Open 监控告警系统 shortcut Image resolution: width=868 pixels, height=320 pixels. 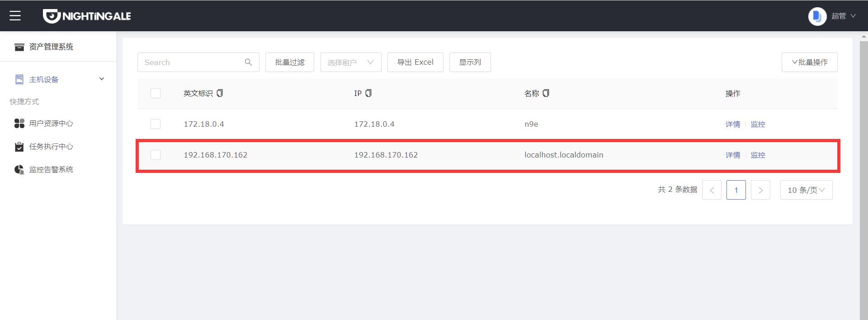[x=51, y=169]
